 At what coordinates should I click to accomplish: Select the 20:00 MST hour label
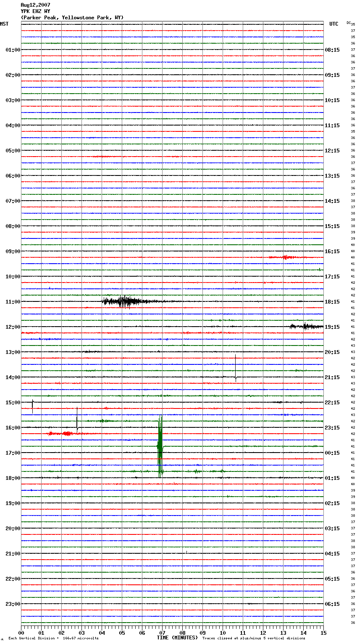pos(13,529)
